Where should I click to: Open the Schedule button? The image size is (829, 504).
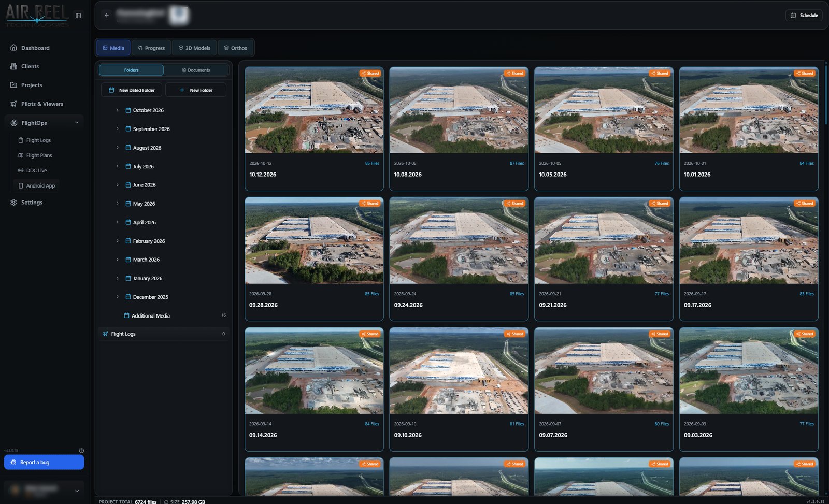pos(804,15)
